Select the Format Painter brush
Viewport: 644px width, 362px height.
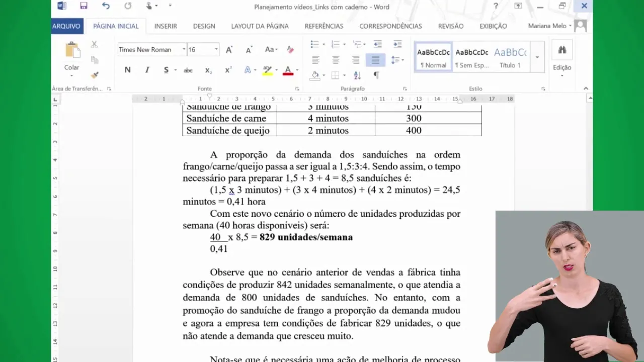click(x=95, y=75)
